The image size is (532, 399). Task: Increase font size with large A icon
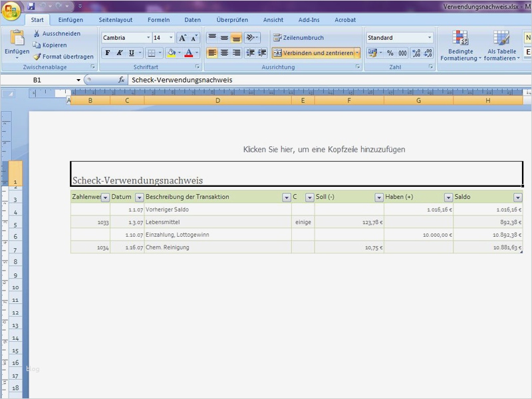click(x=182, y=38)
